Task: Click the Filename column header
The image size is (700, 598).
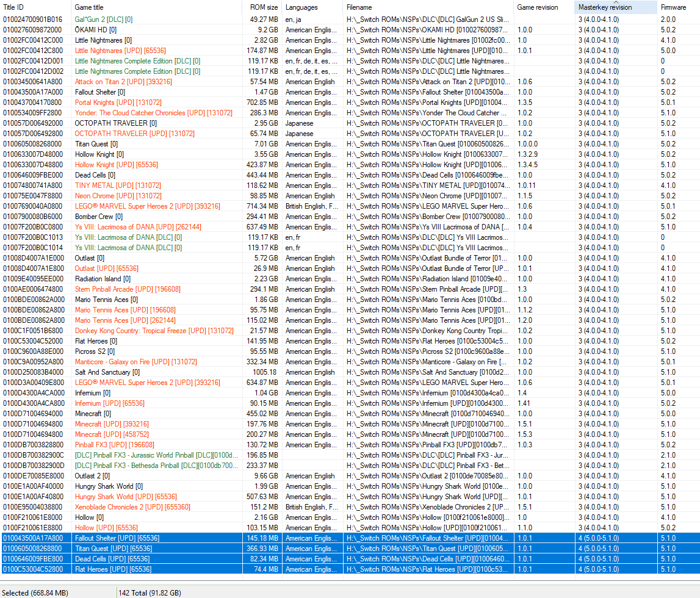Action: tap(428, 7)
